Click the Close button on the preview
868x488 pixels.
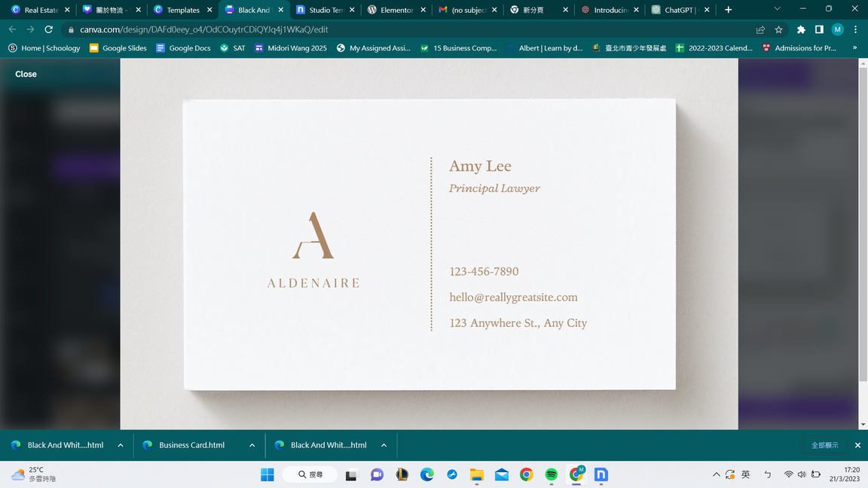pyautogui.click(x=26, y=74)
